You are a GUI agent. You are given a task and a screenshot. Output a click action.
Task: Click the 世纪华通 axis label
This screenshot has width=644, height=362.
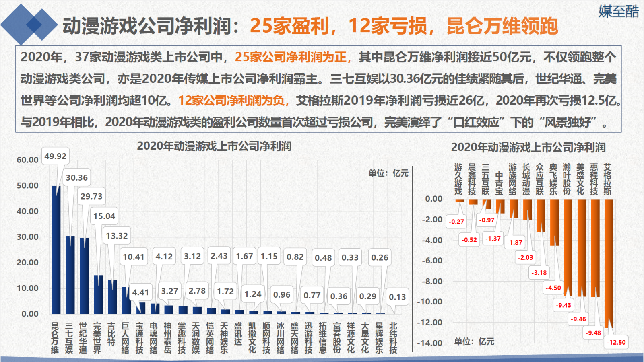83,338
